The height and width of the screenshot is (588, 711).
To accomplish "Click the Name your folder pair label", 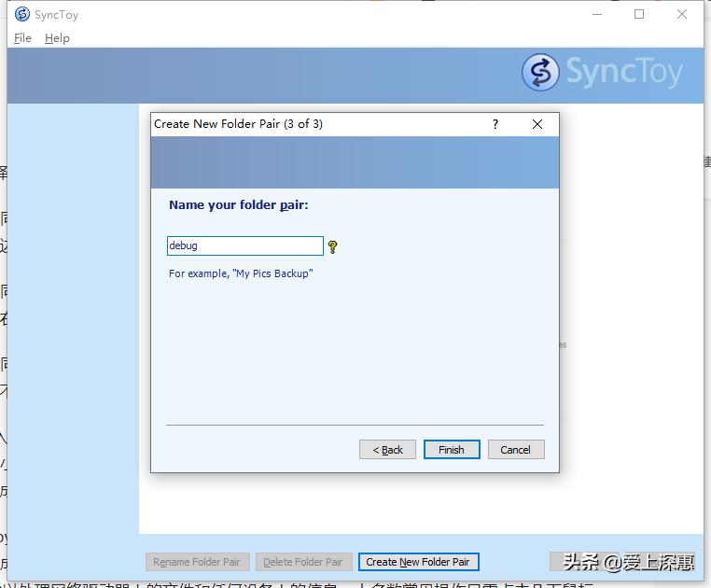I will coord(239,205).
